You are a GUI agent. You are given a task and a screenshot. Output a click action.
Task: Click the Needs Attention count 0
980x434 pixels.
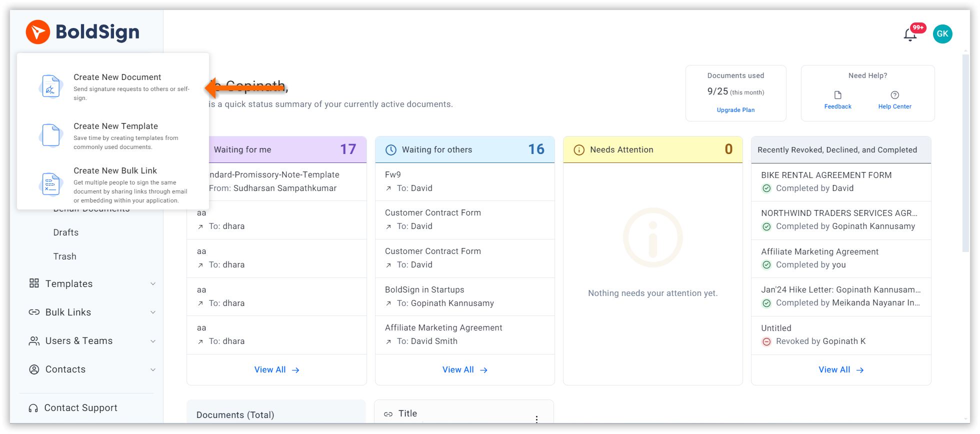(728, 149)
